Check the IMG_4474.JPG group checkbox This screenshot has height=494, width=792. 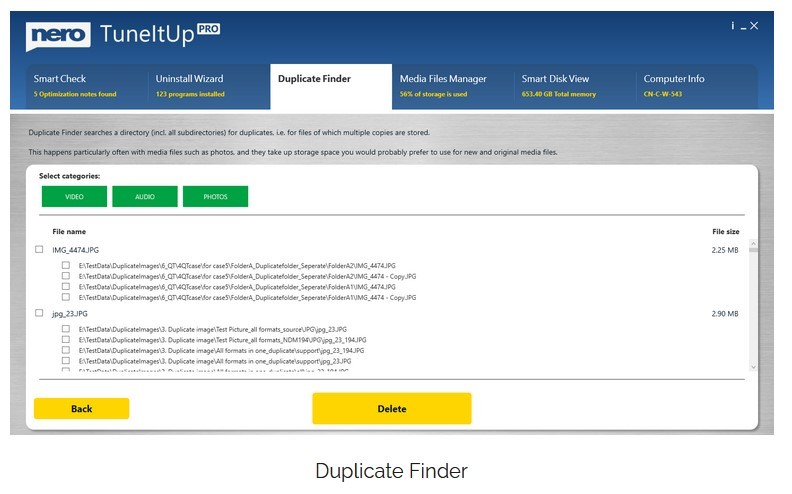(x=39, y=250)
